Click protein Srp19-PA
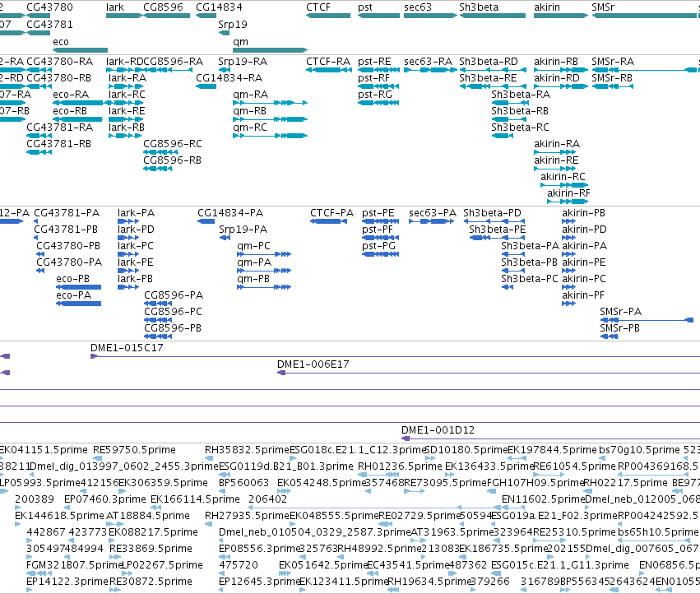Viewport: 700px width, 594px height. 243,230
